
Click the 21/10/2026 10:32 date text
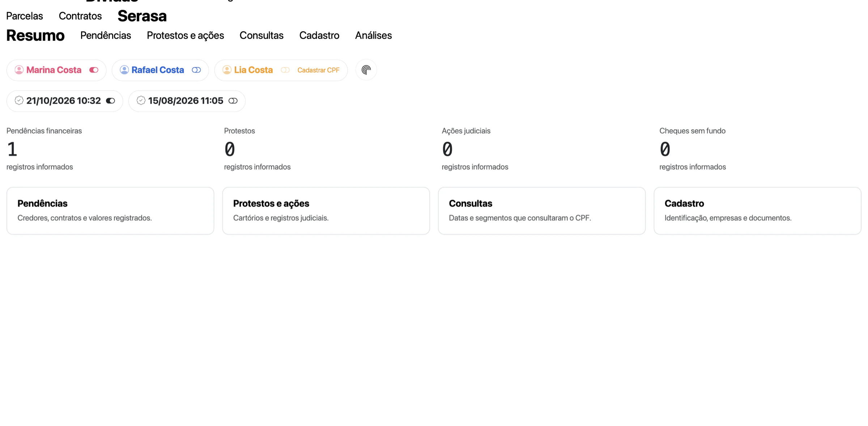(x=64, y=101)
